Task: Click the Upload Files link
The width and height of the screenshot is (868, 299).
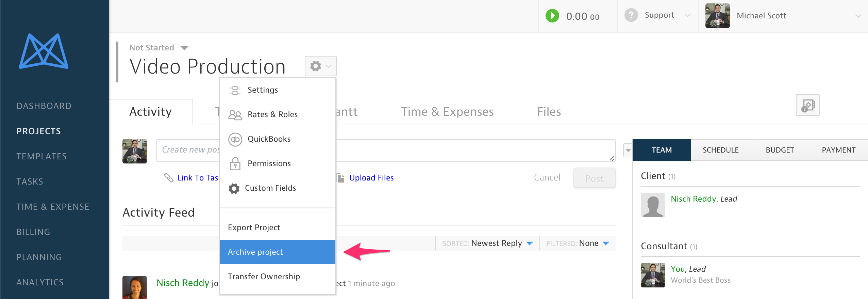Action: point(371,178)
